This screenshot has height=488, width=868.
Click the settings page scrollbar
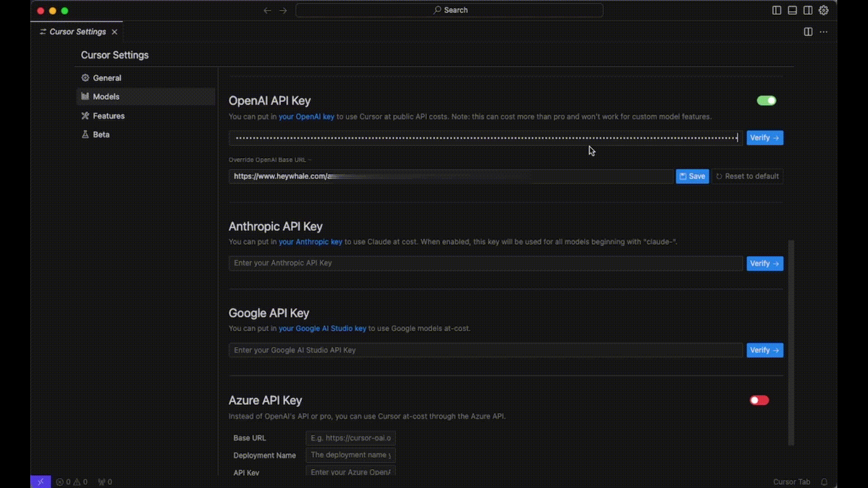pos(791,343)
